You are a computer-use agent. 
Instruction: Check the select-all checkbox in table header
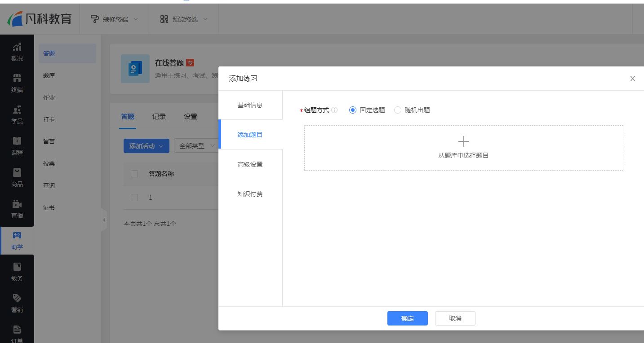point(134,174)
